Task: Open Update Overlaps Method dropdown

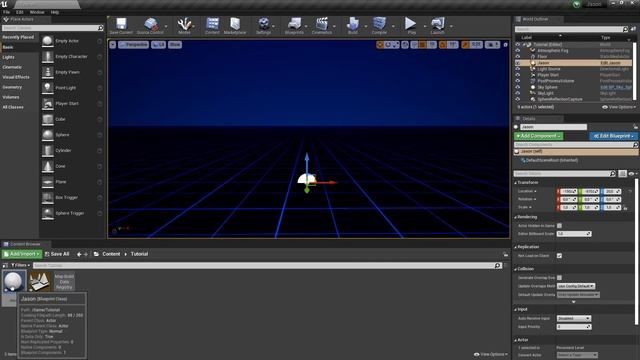Action: click(576, 286)
